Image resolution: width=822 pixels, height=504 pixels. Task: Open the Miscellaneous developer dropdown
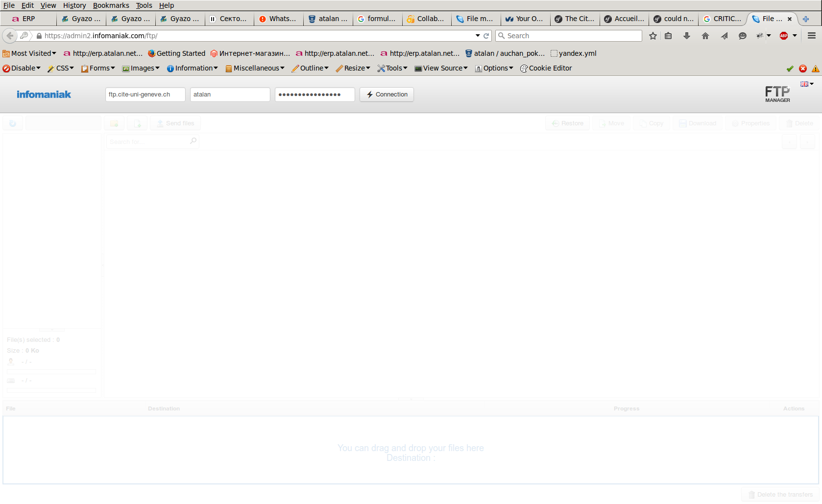click(255, 68)
